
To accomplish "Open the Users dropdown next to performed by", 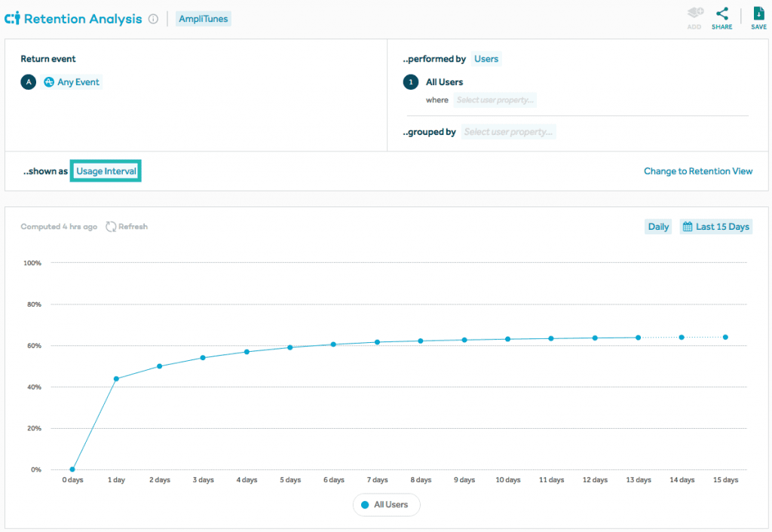I will (486, 59).
